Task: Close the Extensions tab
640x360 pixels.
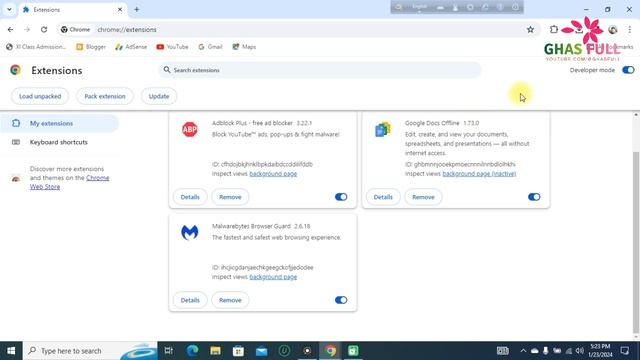Action: (x=120, y=9)
